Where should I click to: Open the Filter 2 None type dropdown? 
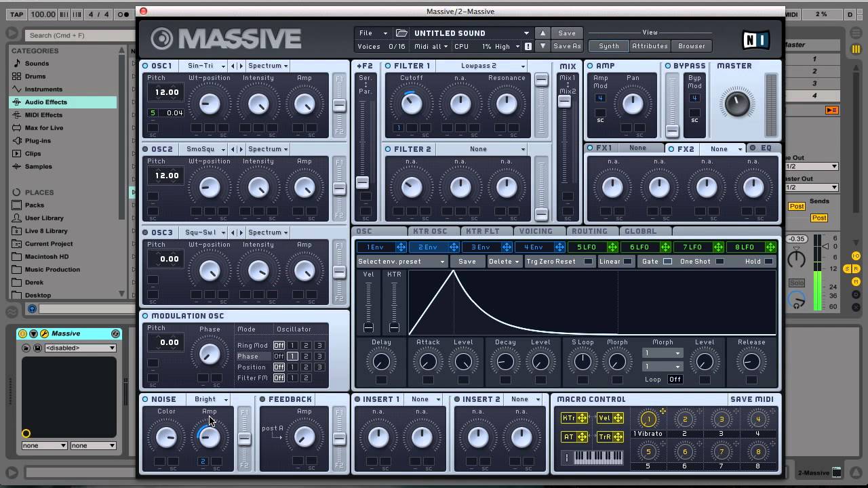tap(483, 149)
